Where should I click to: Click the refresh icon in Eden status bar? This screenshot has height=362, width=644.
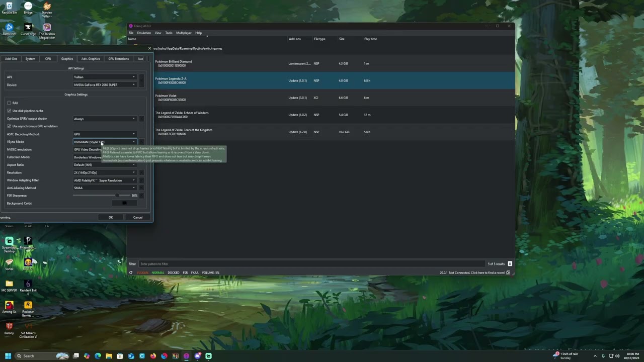coord(131,273)
